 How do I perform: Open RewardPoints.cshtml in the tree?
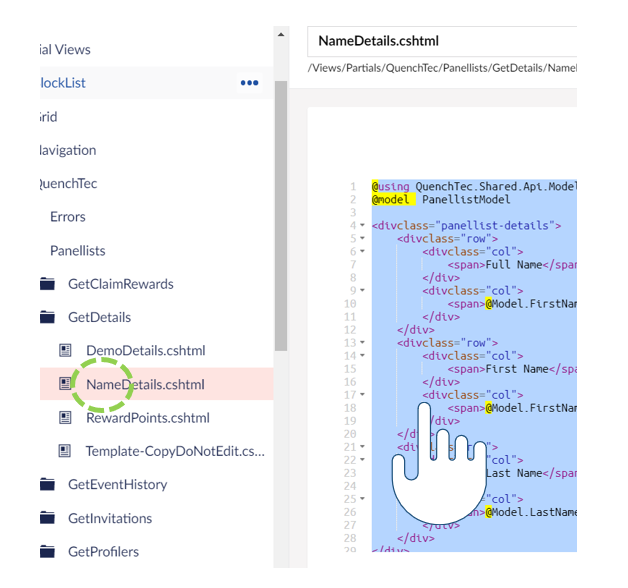click(148, 418)
